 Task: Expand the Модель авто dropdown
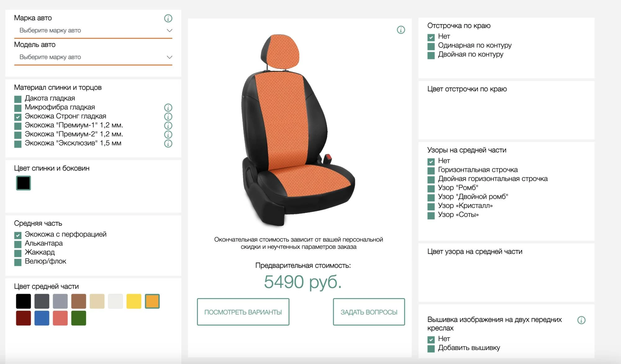click(x=93, y=57)
